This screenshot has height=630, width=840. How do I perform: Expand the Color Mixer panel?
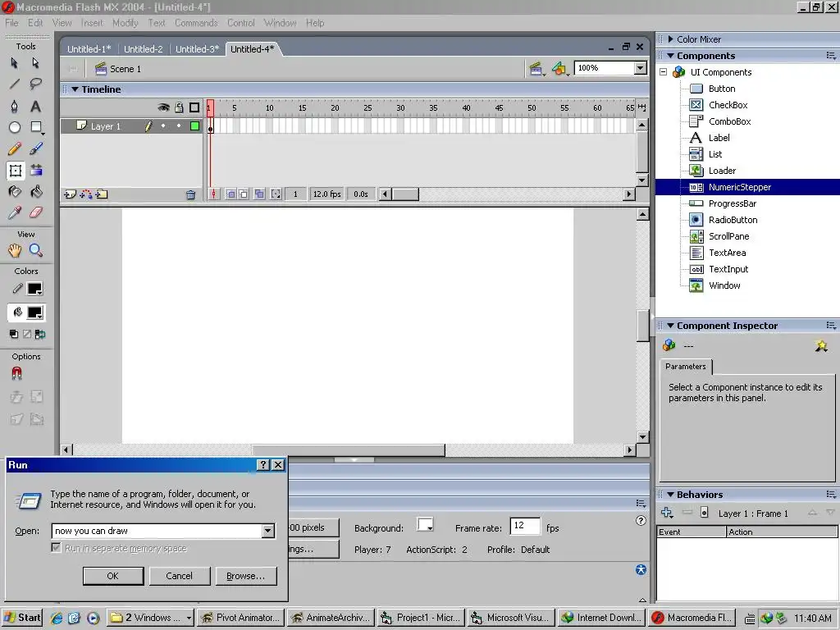coord(670,39)
